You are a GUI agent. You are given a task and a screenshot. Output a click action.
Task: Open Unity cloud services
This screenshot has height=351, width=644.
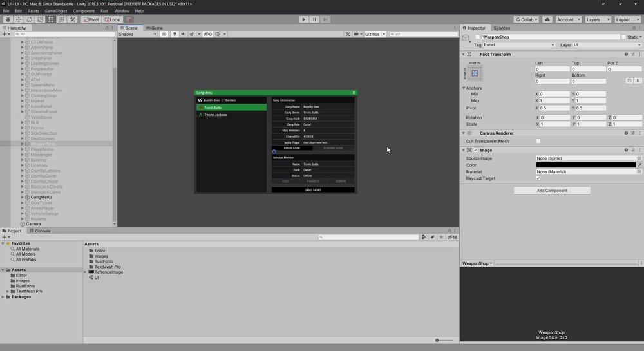tap(547, 19)
